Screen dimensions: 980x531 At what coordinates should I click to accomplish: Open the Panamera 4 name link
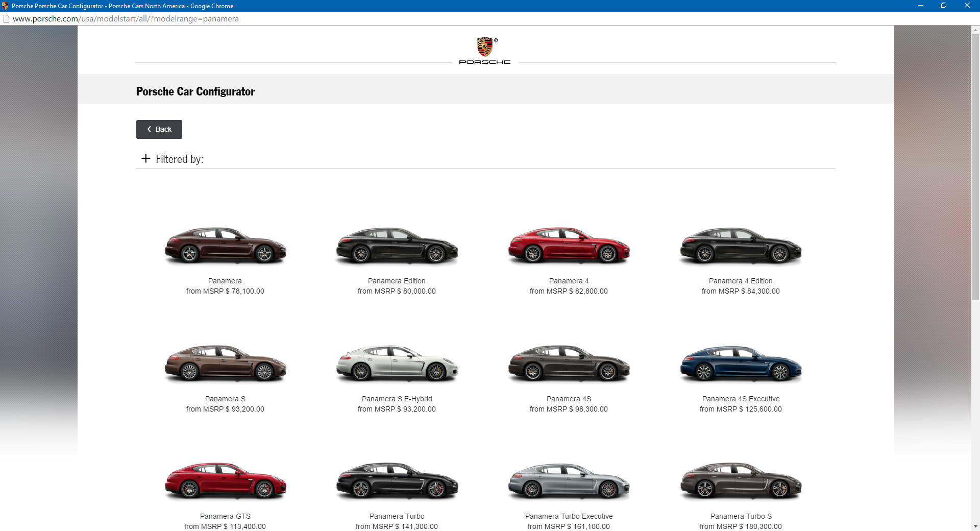click(569, 281)
